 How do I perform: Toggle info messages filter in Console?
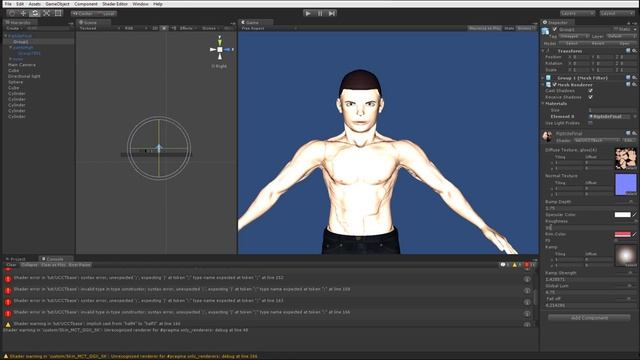pos(505,265)
